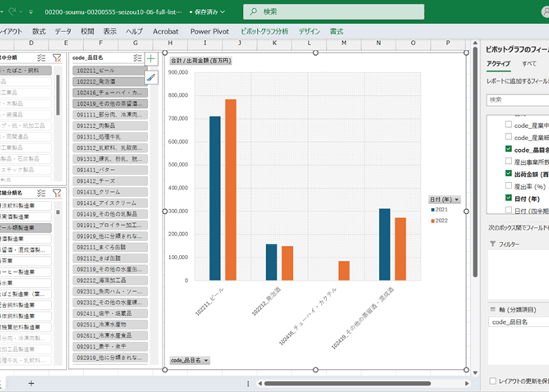
Task: Select slicer item 091411_バター
Action: (110, 170)
